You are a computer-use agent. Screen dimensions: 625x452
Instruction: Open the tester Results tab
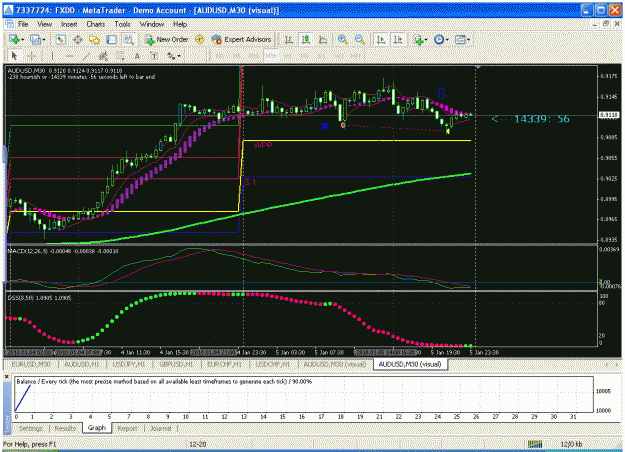[65, 428]
